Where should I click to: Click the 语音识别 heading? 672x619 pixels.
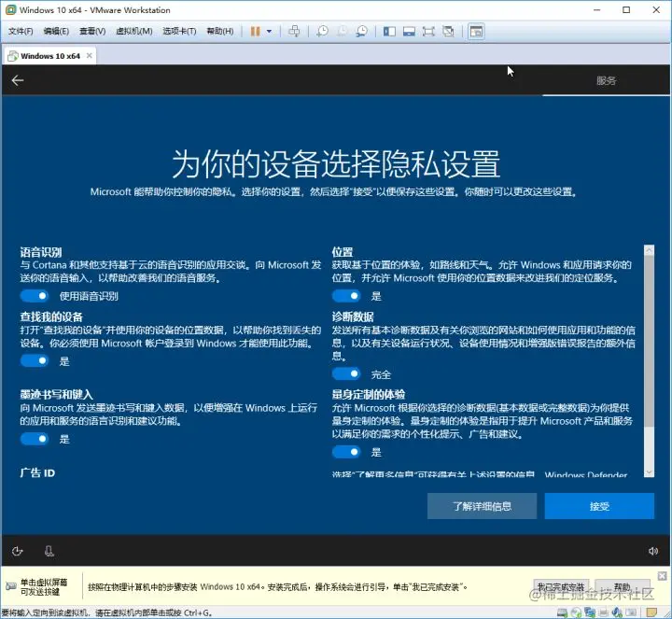pyautogui.click(x=41, y=252)
